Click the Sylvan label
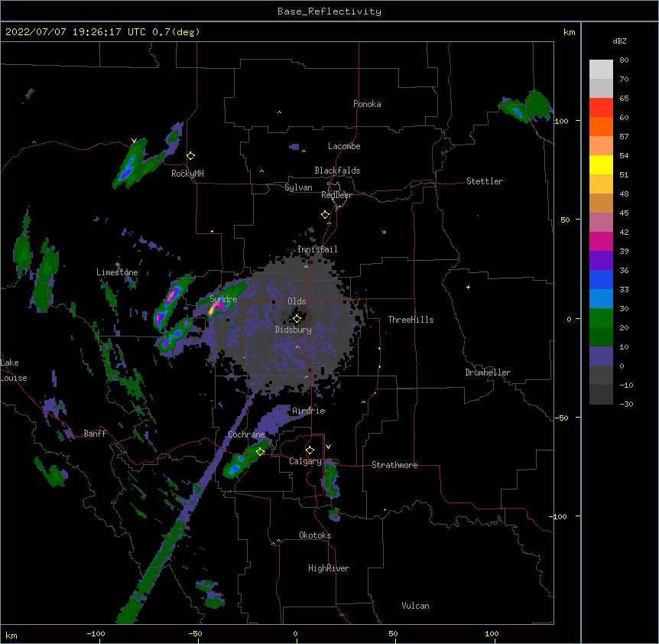The height and width of the screenshot is (644, 659). coord(298,187)
